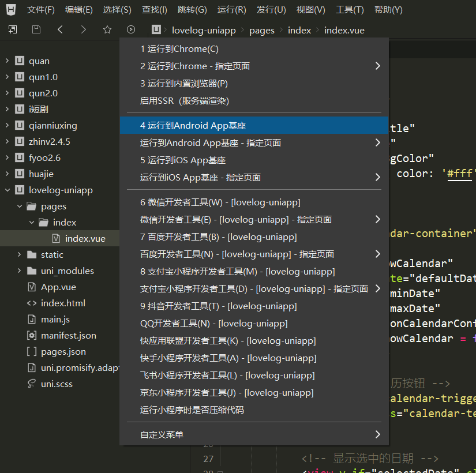The height and width of the screenshot is (473, 476).
Task: Select 运行到Android App基座 menu entry
Action: [x=193, y=125]
